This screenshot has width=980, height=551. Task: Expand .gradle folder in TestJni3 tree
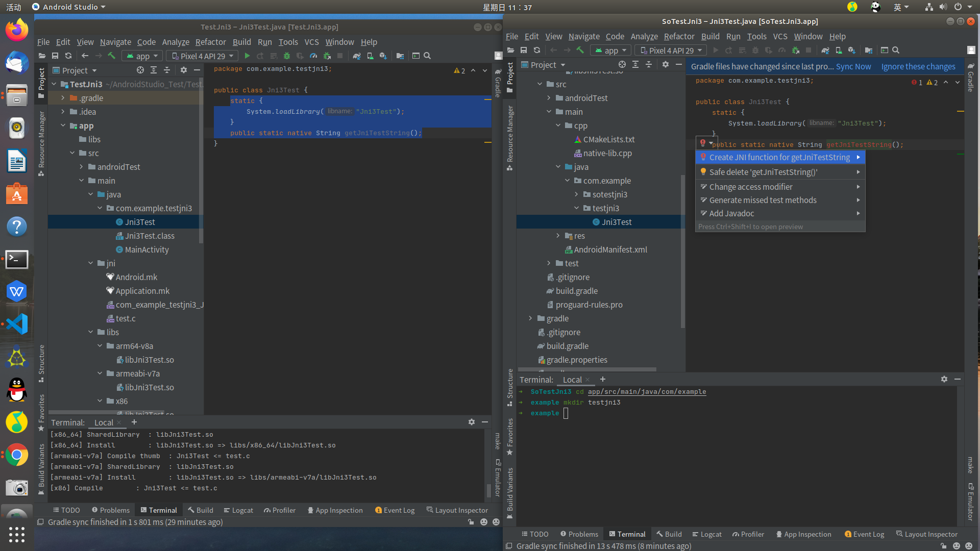point(63,98)
